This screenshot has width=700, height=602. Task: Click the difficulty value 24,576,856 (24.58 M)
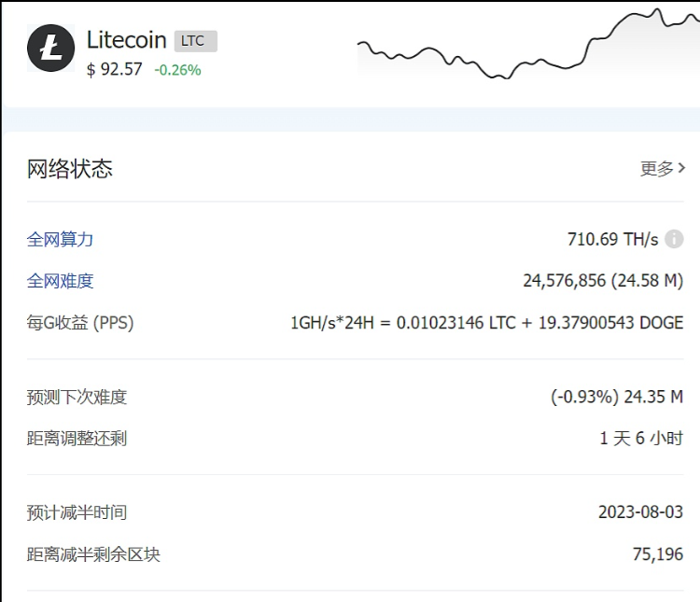(603, 281)
